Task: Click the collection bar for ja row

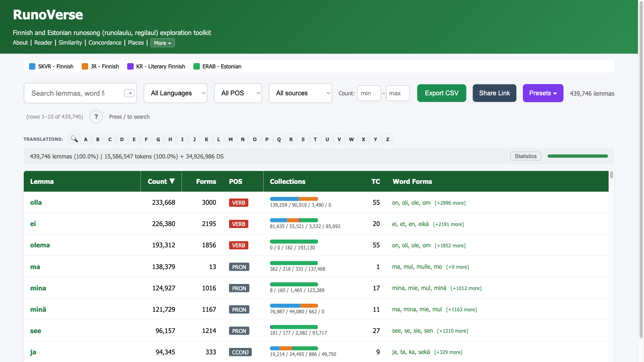Action: 294,348
